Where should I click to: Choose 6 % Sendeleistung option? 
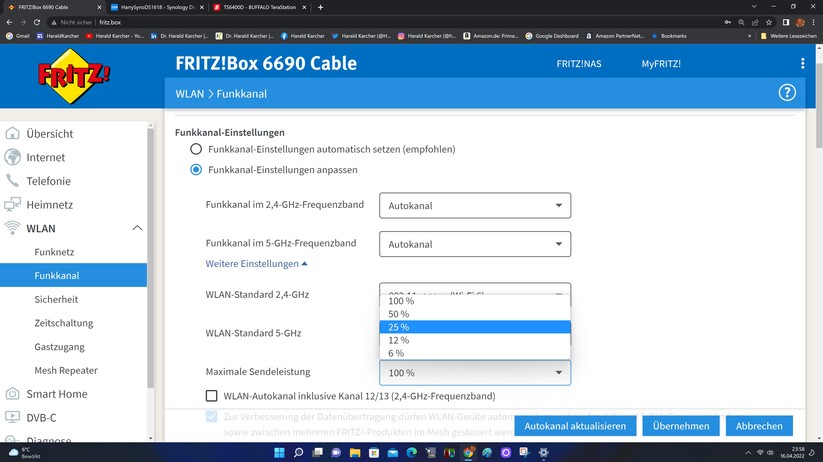coord(475,353)
